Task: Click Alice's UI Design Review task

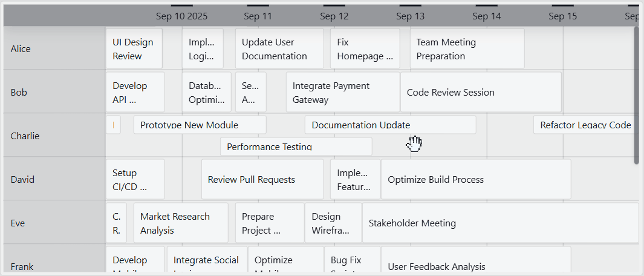Action: pos(134,49)
